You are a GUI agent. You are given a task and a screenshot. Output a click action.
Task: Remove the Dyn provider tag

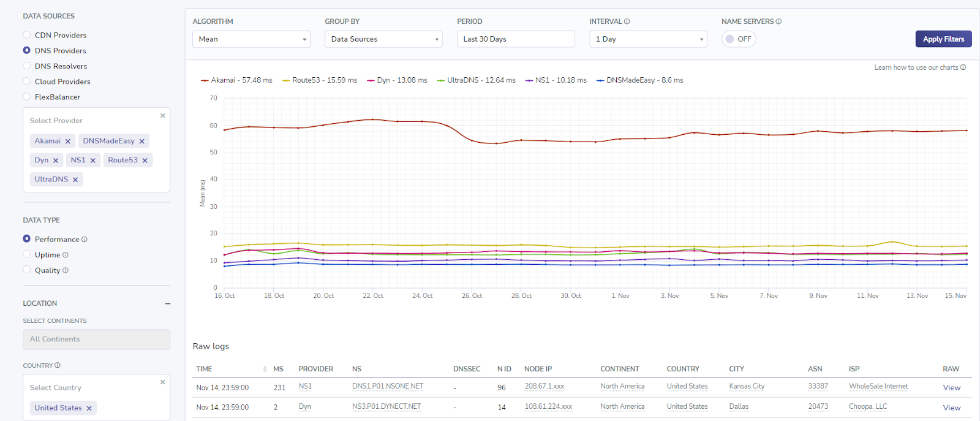tap(56, 161)
